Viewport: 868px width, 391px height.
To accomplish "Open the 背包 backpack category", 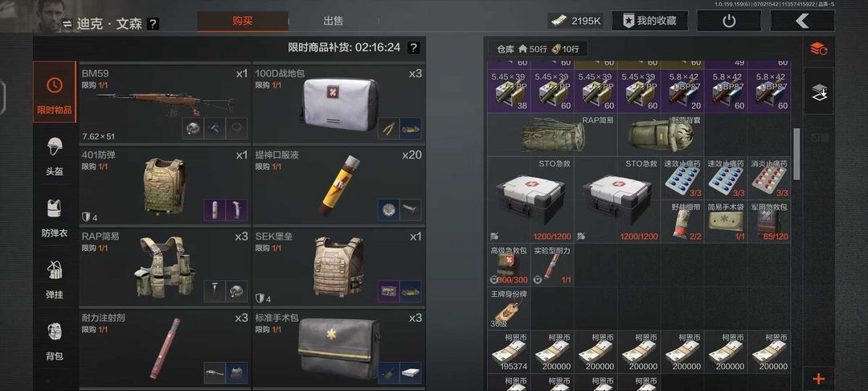I will [55, 340].
